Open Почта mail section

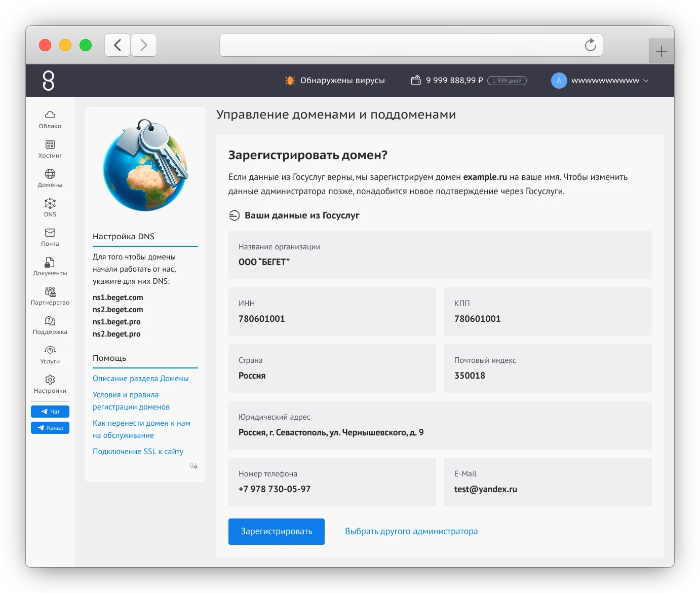[50, 237]
